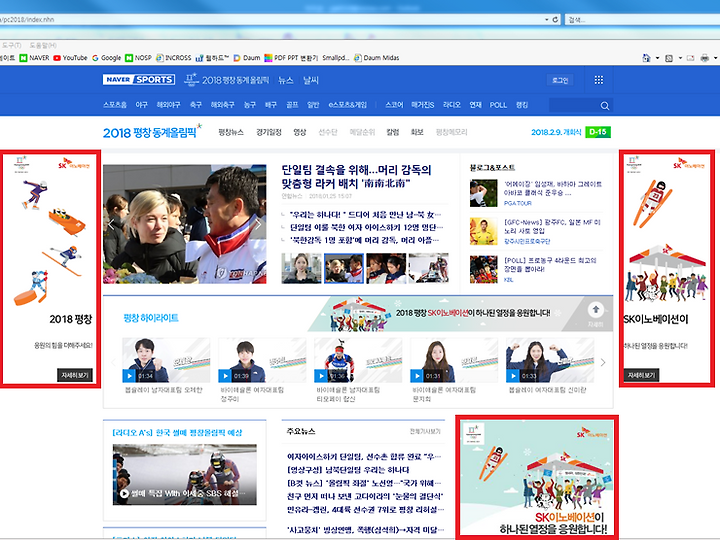720x540 pixels.
Task: Open the 화보 tab
Action: [x=417, y=132]
